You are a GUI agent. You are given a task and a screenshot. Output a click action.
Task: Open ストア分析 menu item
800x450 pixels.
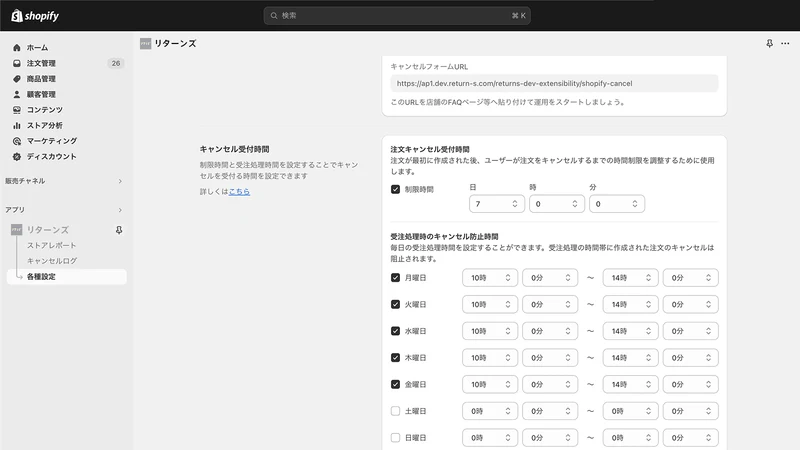44,126
